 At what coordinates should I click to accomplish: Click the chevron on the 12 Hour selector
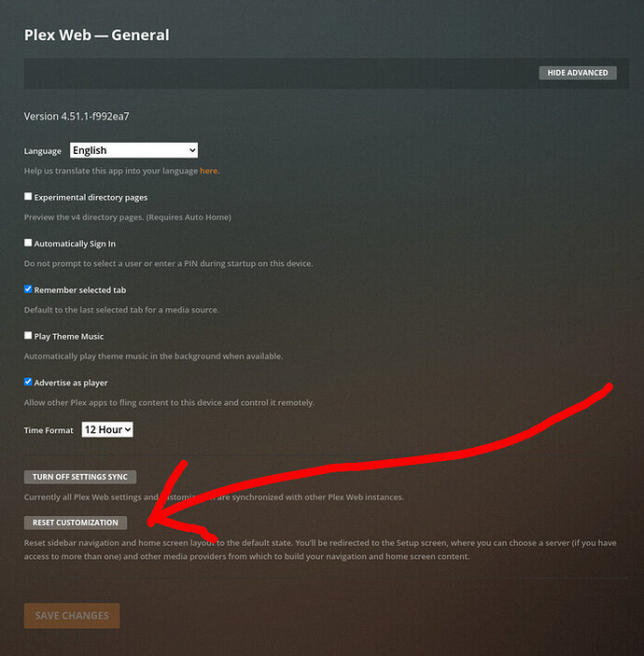[x=128, y=429]
